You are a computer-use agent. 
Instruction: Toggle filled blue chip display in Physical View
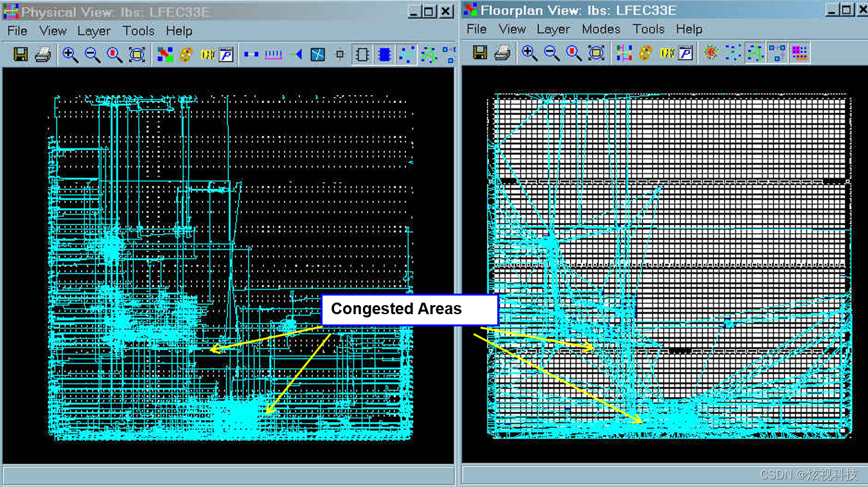point(384,55)
